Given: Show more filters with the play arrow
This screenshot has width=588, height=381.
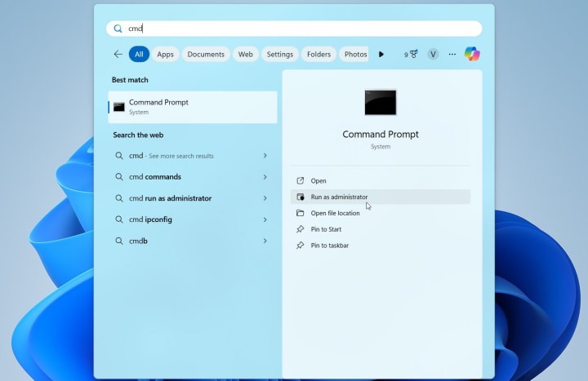Looking at the screenshot, I should (381, 55).
